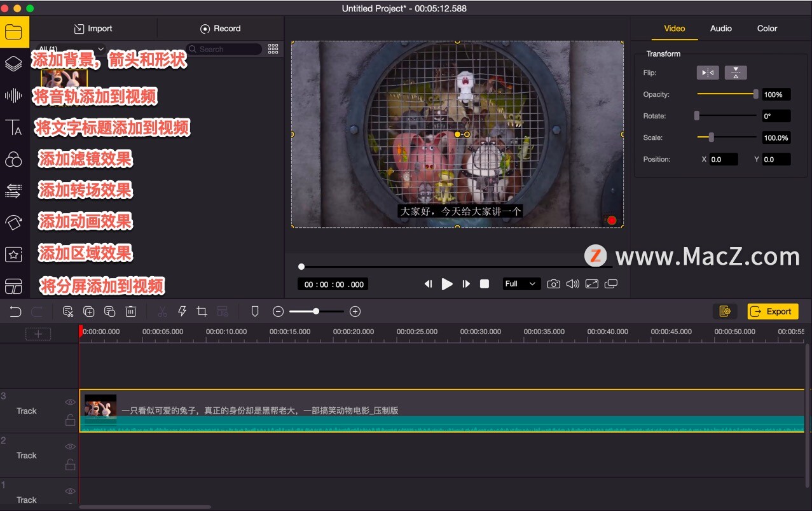Click the lightning bolt quick-split icon
The height and width of the screenshot is (511, 812).
(182, 311)
